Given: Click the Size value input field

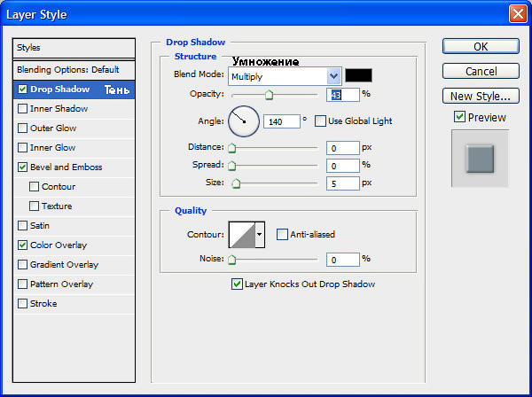Looking at the screenshot, I should [x=342, y=183].
